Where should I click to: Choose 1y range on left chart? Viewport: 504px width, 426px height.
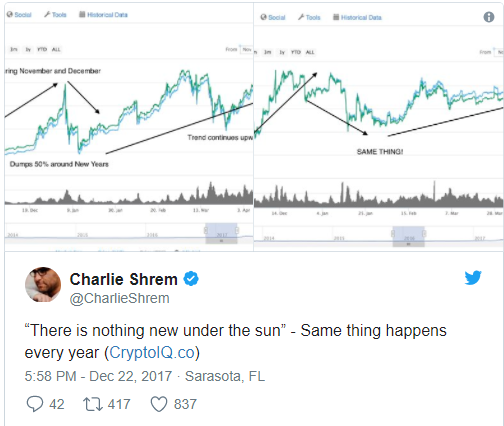pos(28,49)
